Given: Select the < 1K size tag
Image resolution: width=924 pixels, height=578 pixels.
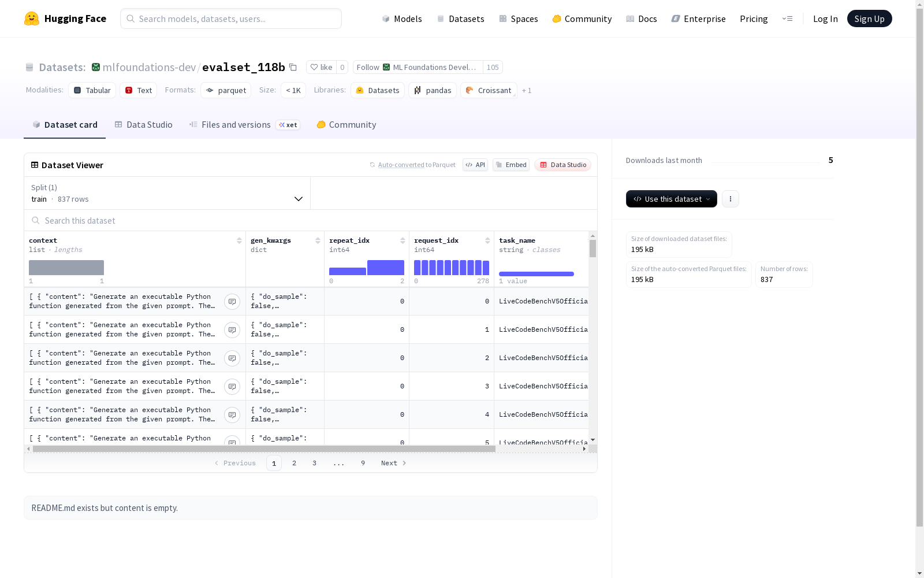Looking at the screenshot, I should click(293, 90).
